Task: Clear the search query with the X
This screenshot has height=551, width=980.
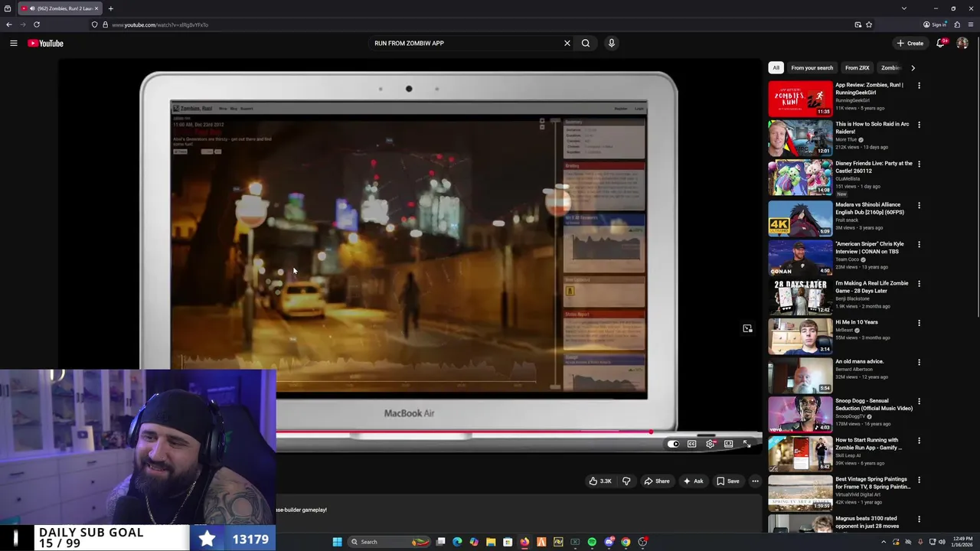Action: click(x=567, y=43)
